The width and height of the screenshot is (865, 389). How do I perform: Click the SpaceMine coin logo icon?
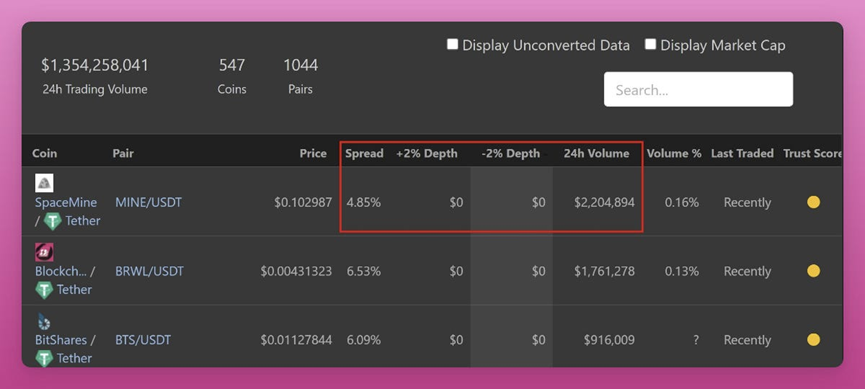(x=44, y=183)
